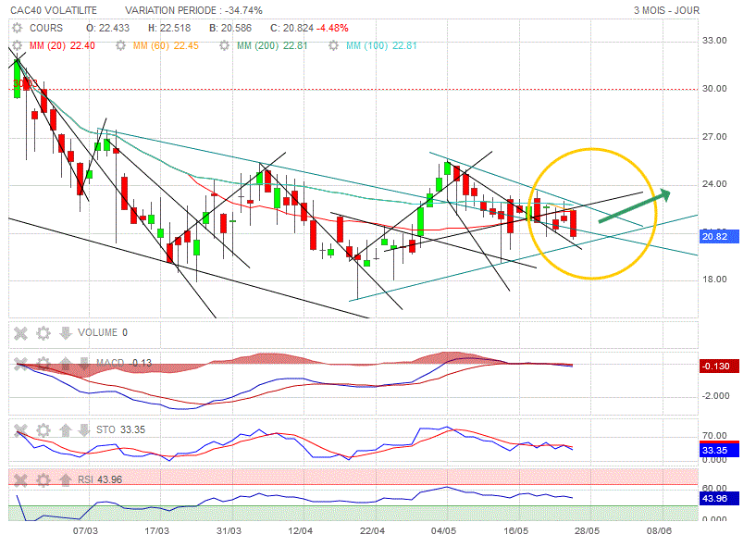756x547 pixels.
Task: Click VARIATION PERIODE : -34.74% text
Action: [193, 10]
